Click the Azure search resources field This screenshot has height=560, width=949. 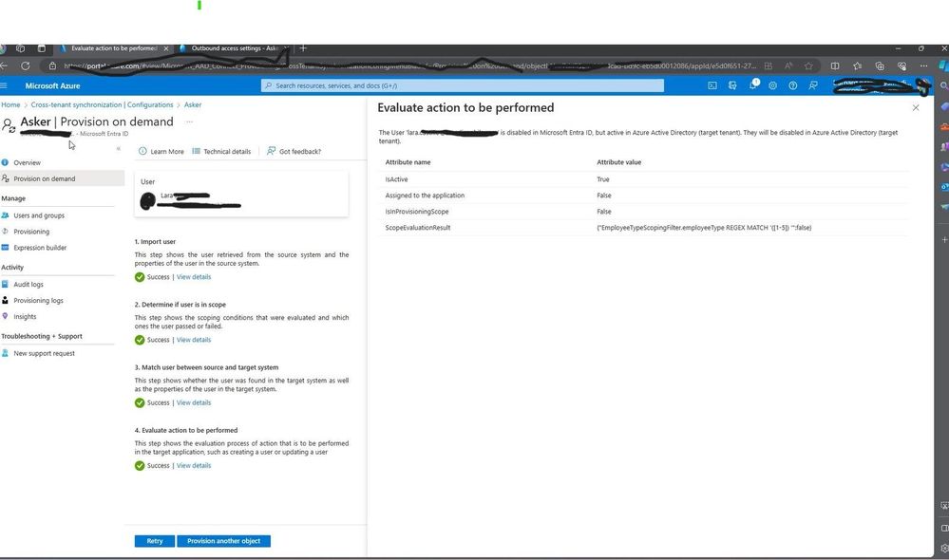coord(463,85)
